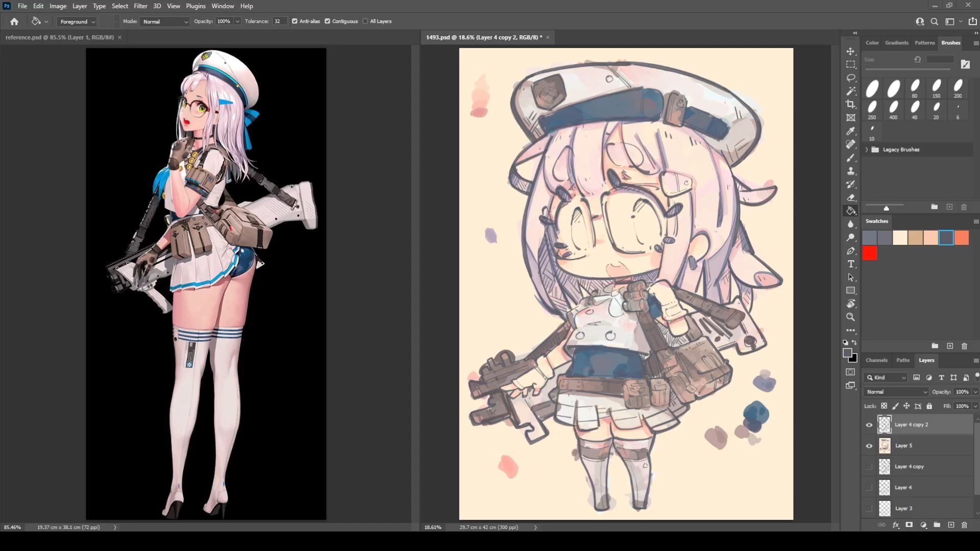
Task: Toggle the Contiguous checkbox
Action: (x=327, y=21)
